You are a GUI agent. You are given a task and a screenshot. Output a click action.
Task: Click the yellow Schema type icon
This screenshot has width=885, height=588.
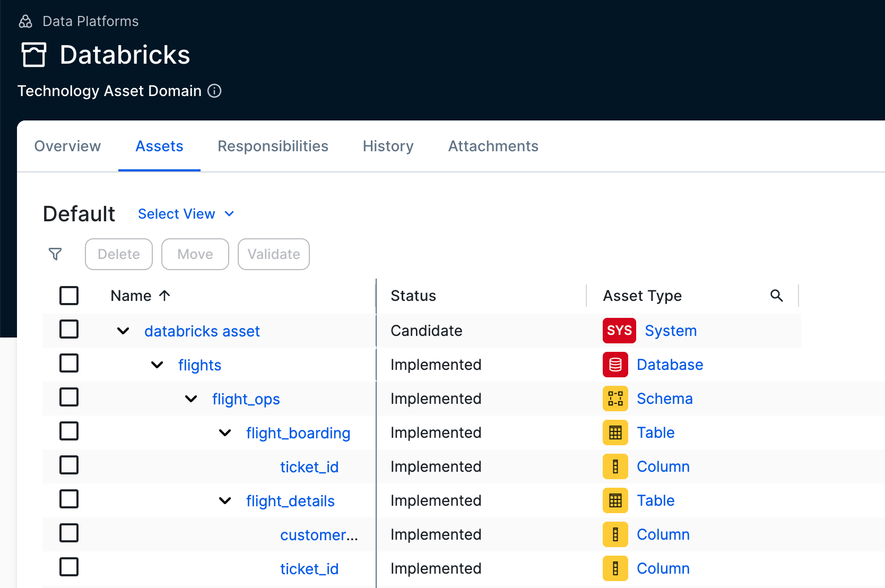click(x=615, y=399)
